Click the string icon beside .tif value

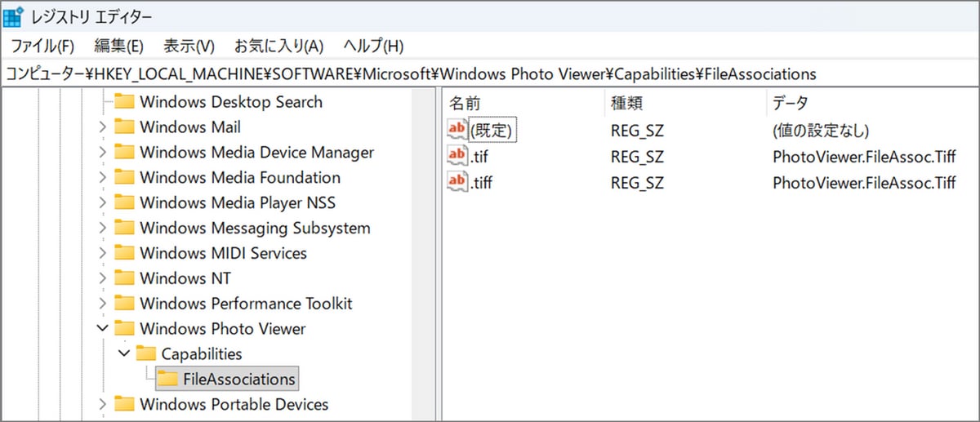pyautogui.click(x=458, y=156)
